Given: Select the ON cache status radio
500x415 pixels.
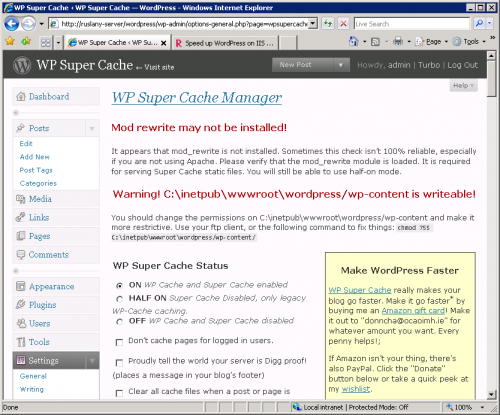Looking at the screenshot, I should pos(119,285).
